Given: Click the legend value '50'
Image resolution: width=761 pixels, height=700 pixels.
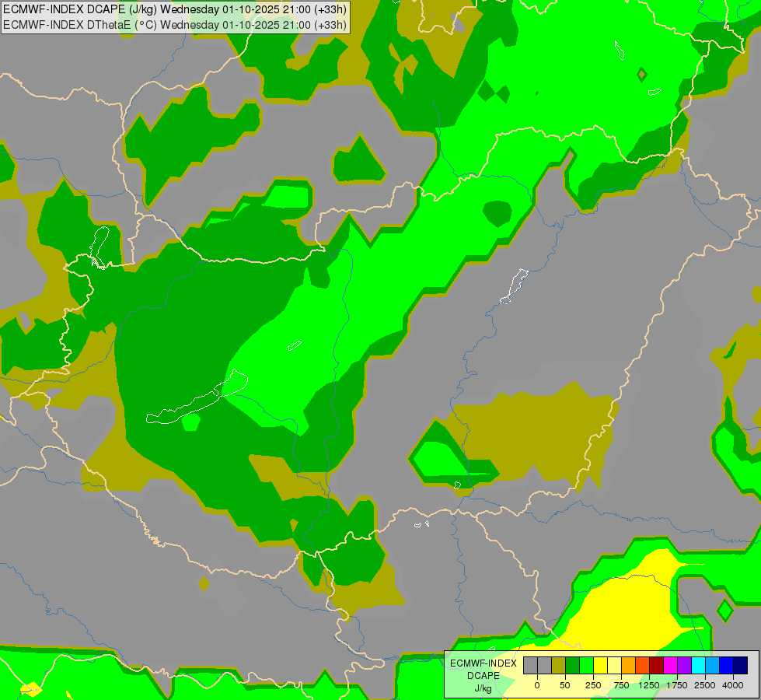Looking at the screenshot, I should [x=565, y=685].
